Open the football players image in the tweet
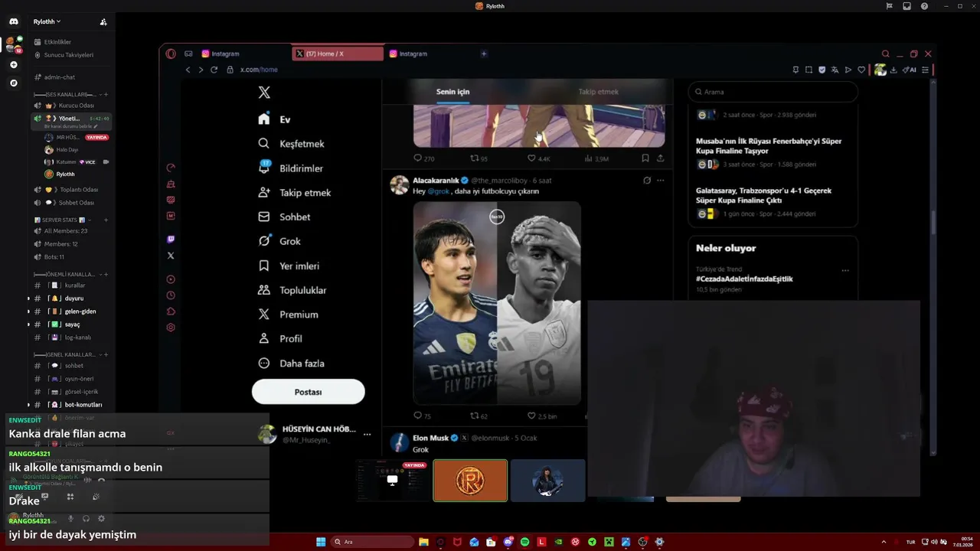This screenshot has height=551, width=980. point(497,303)
